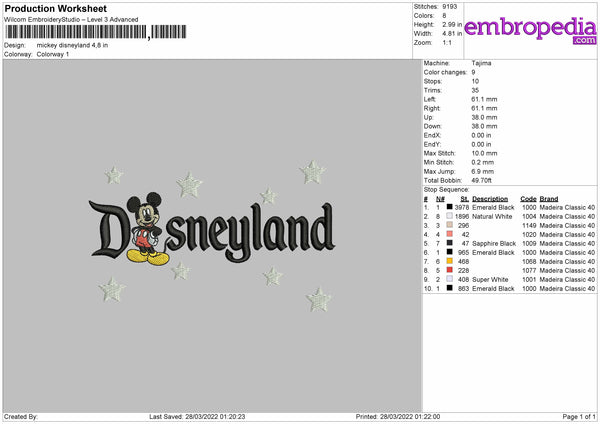Click the Colors value '8' in the header
Screen dimensions: 600x424
click(444, 16)
